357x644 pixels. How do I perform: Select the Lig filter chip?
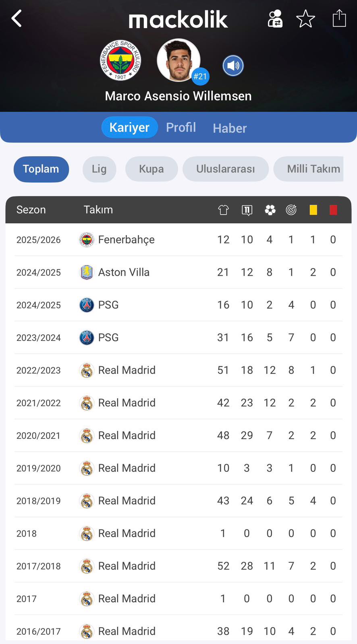pyautogui.click(x=99, y=169)
